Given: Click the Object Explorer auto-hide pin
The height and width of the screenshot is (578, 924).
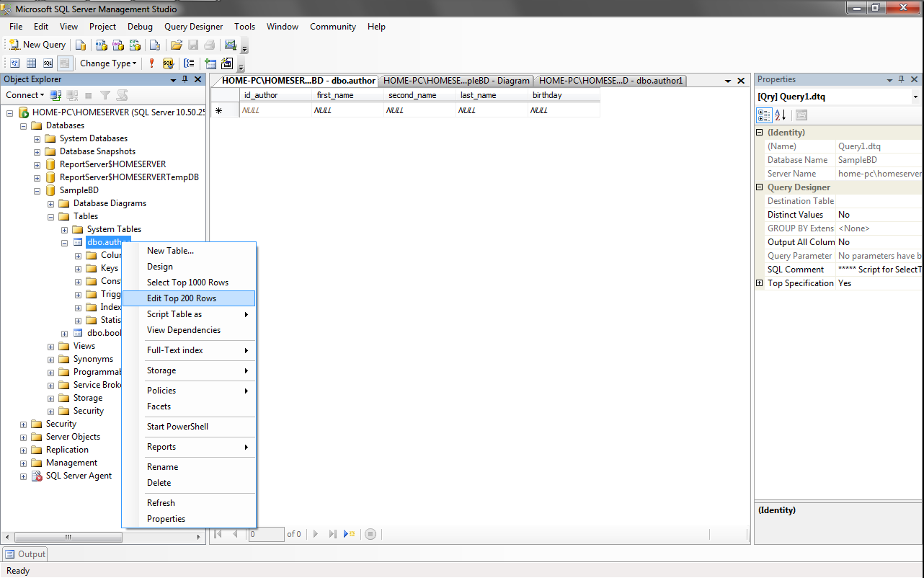Looking at the screenshot, I should pyautogui.click(x=185, y=79).
